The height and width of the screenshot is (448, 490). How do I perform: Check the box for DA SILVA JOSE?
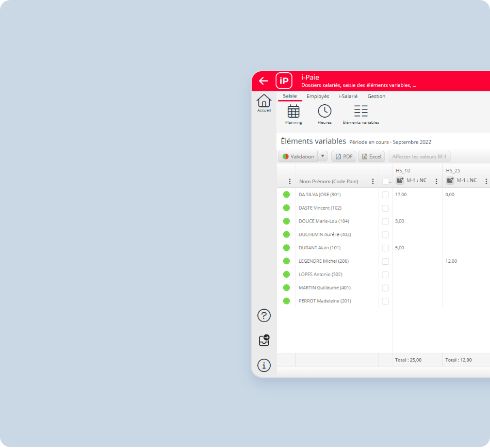click(x=385, y=195)
